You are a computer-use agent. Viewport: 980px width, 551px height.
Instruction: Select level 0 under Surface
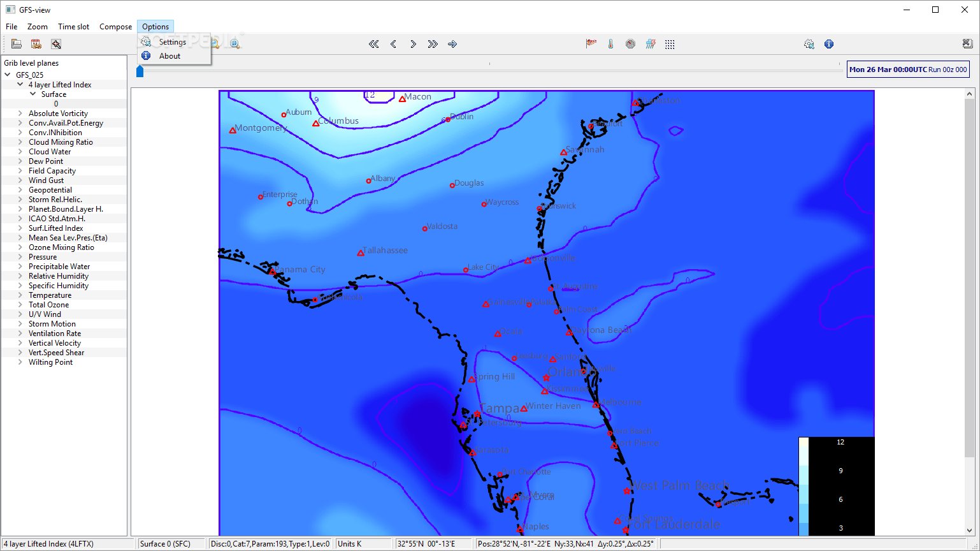click(56, 103)
